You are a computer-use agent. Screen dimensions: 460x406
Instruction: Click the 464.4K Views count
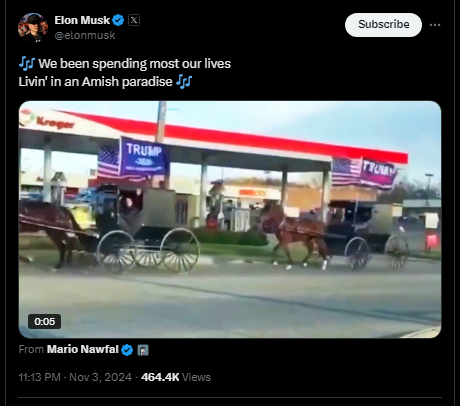pos(176,377)
